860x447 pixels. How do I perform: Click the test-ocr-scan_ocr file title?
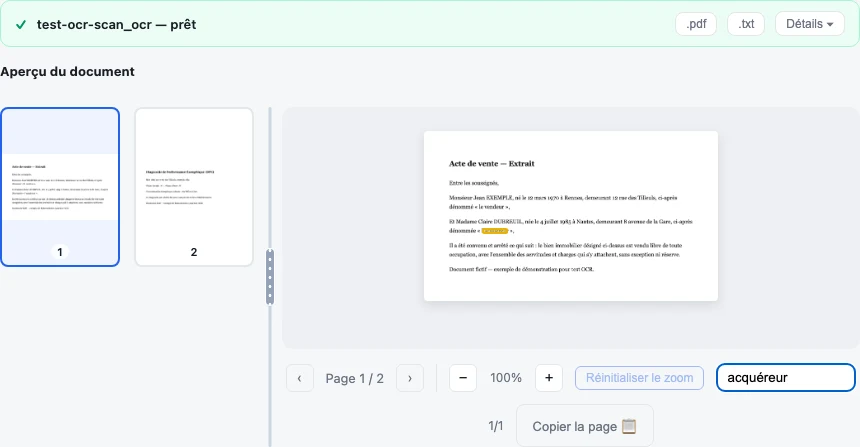[x=116, y=25]
